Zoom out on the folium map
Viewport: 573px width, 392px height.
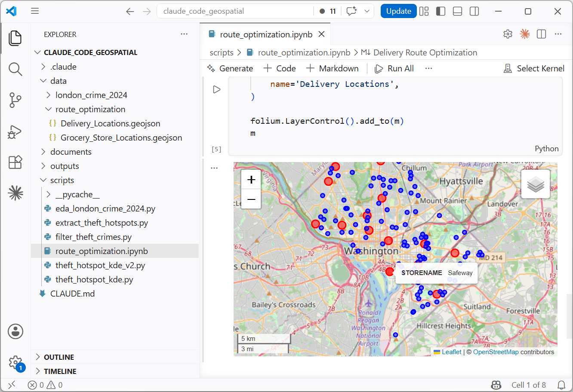pyautogui.click(x=251, y=199)
